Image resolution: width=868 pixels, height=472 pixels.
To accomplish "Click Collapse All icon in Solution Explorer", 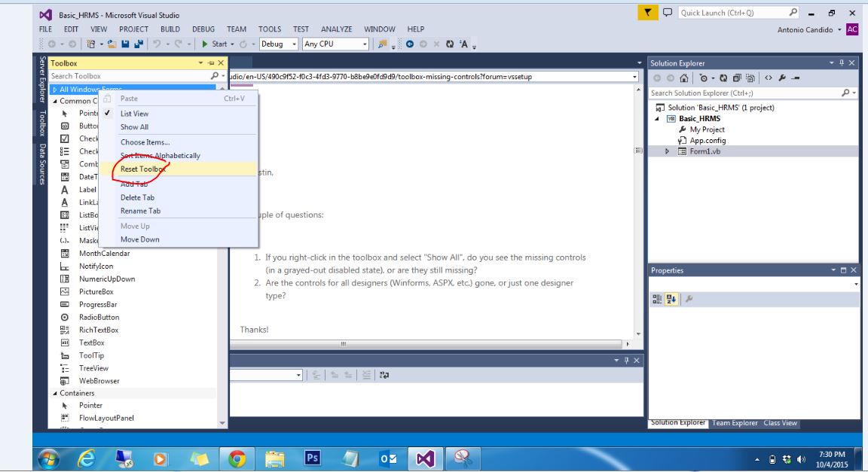I will point(737,78).
